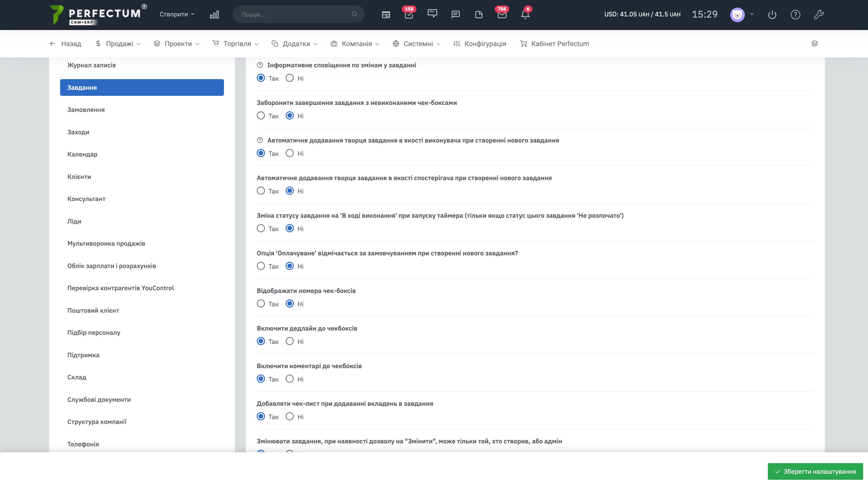This screenshot has height=481, width=868.
Task: Select Так for Опція 'Оплачуване' за замовчуванням
Action: (x=261, y=266)
